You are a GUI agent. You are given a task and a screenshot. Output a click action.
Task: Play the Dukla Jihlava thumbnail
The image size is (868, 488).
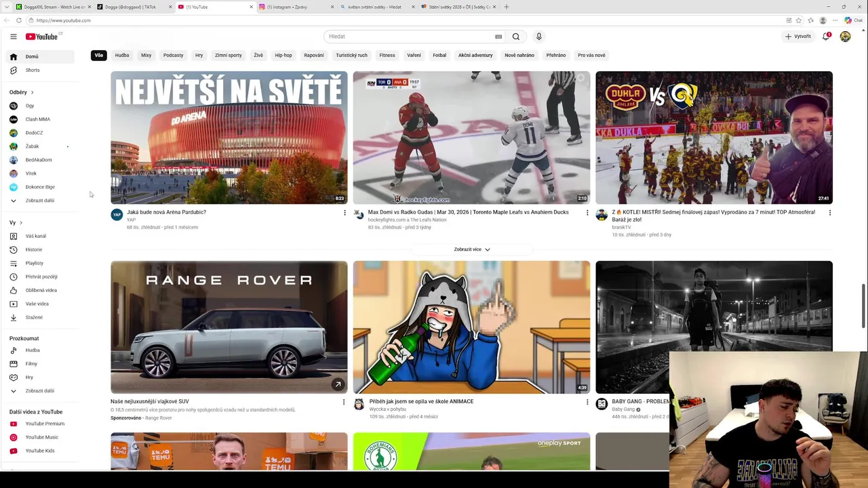tap(714, 138)
